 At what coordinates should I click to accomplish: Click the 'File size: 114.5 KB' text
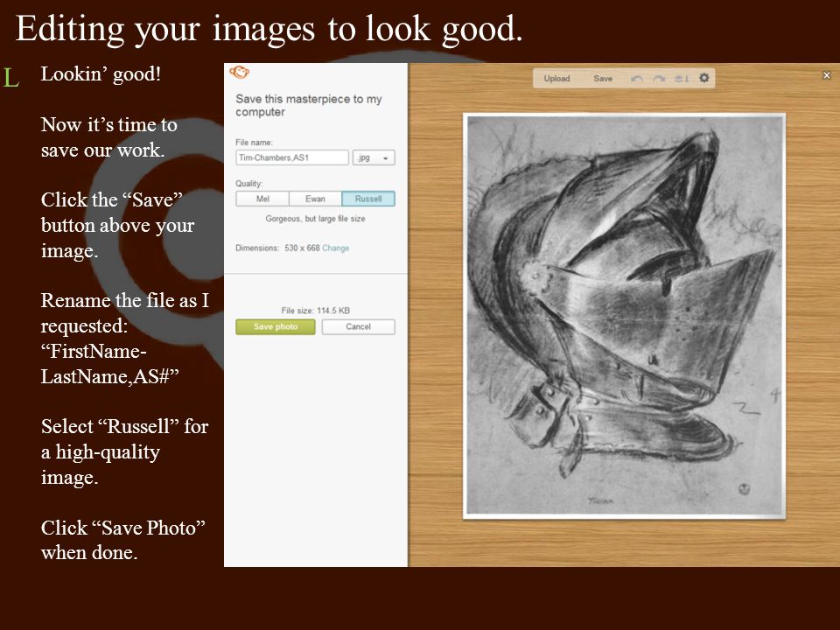[316, 311]
